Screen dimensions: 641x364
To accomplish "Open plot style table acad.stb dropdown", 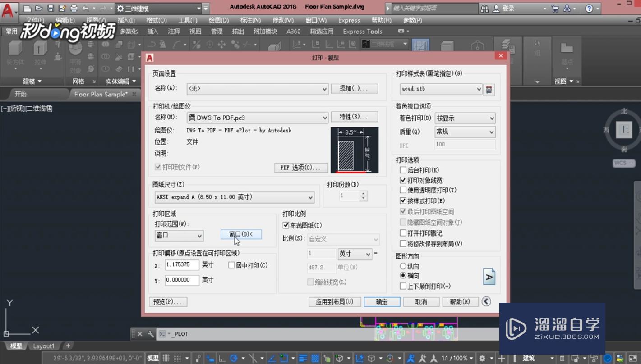I will [441, 89].
